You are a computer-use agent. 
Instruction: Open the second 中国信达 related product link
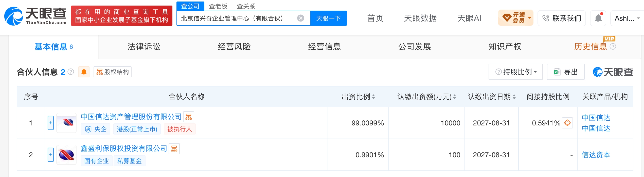point(596,128)
